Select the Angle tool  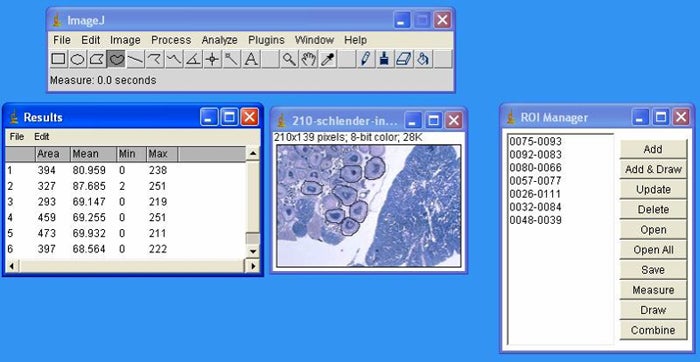[193, 59]
